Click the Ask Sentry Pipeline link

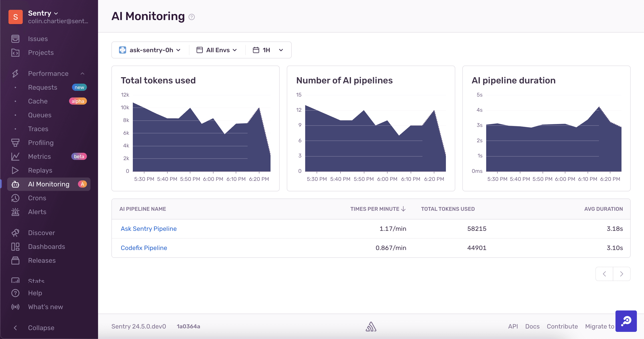coord(149,228)
